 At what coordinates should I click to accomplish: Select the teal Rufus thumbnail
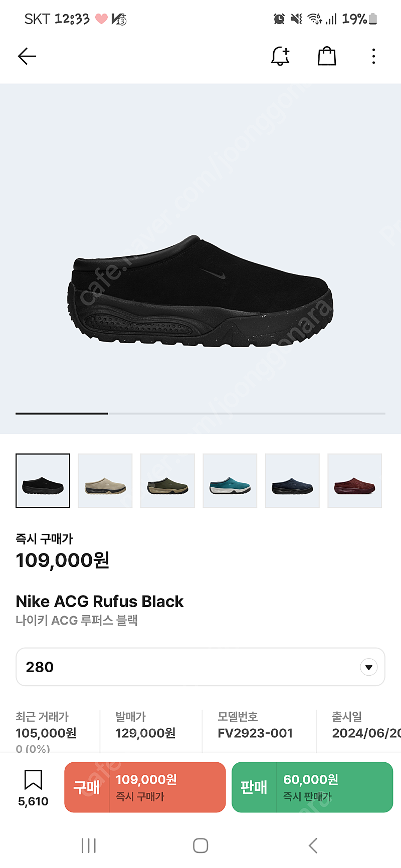tap(230, 481)
